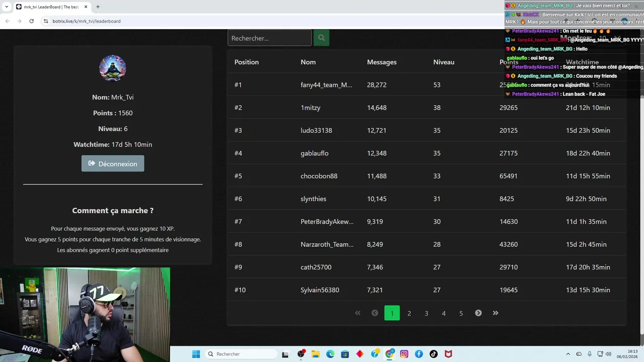Click the 21d 12h 10min watchtime value
Image resolution: width=644 pixels, height=362 pixels.
pos(588,108)
